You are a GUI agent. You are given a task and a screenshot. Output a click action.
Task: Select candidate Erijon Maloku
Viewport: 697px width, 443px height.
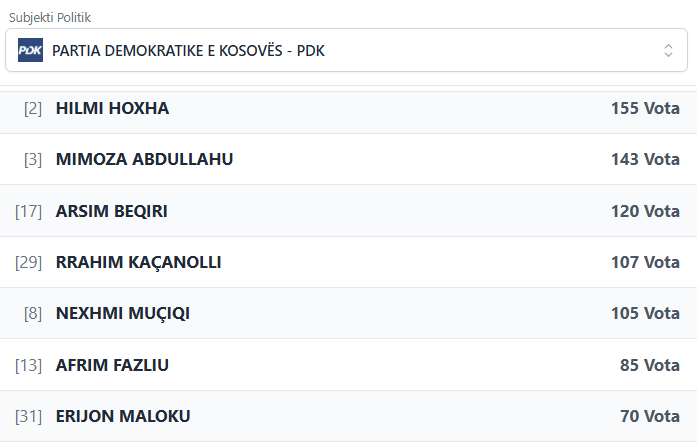coord(122,416)
